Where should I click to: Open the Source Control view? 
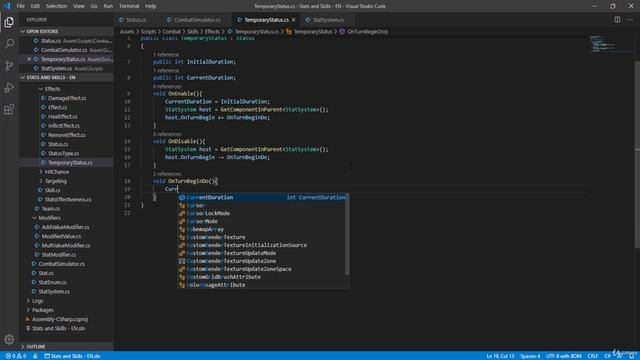(x=9, y=66)
